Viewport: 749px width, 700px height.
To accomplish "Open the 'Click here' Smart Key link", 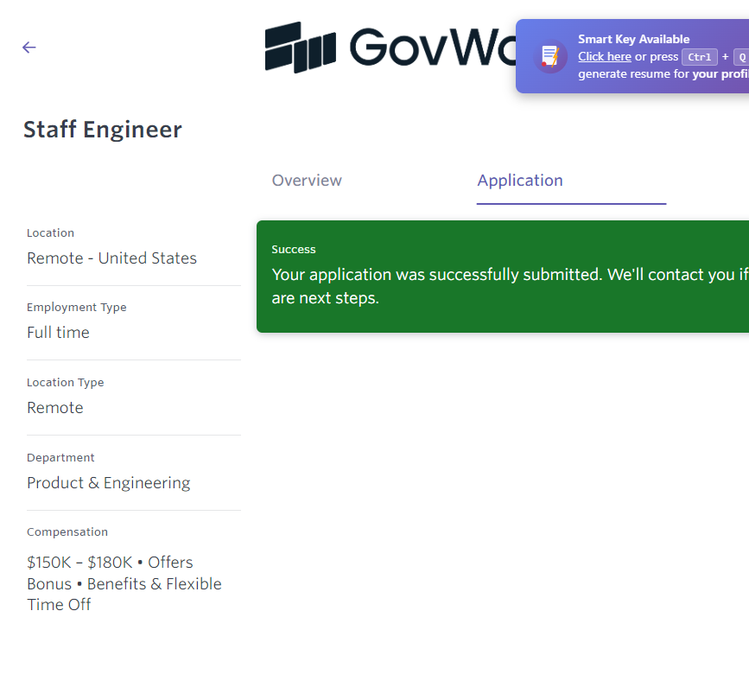I will [x=604, y=57].
